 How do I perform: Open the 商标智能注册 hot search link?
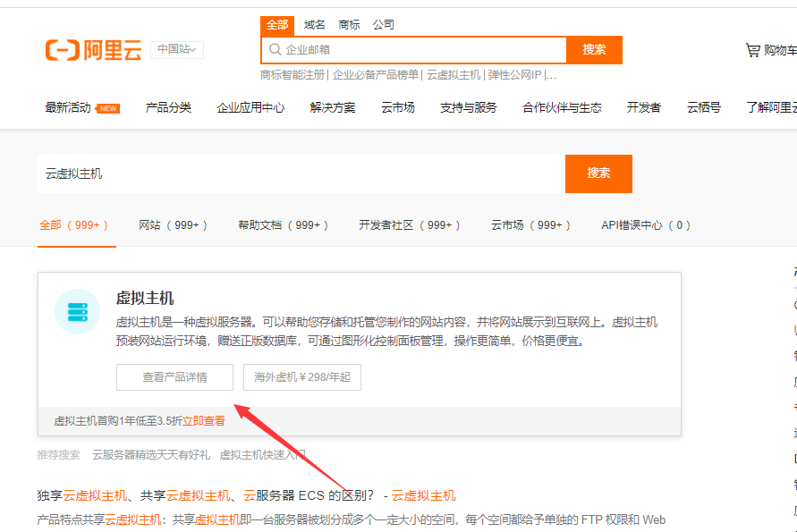click(293, 75)
